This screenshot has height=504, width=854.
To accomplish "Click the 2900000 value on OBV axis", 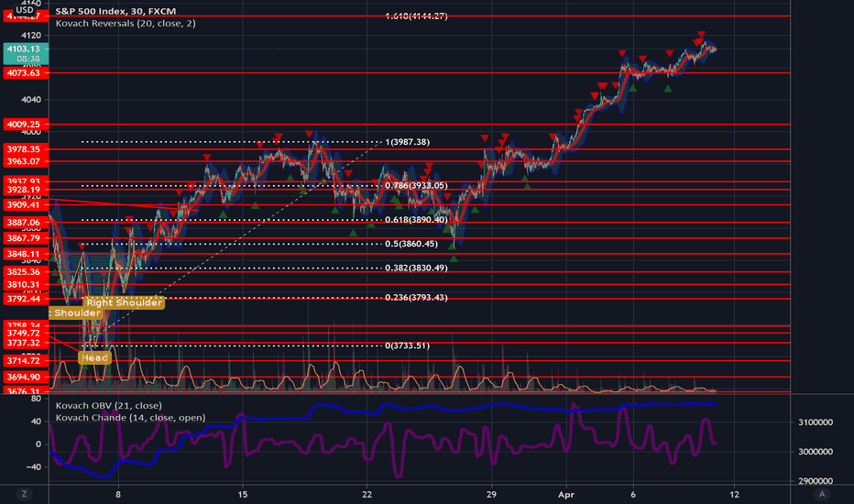I will click(816, 481).
